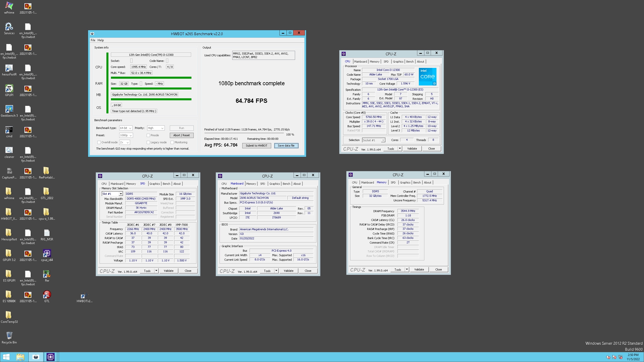Image resolution: width=644 pixels, height=362 pixels.
Task: Open Priority High dropdown
Action: click(x=156, y=128)
